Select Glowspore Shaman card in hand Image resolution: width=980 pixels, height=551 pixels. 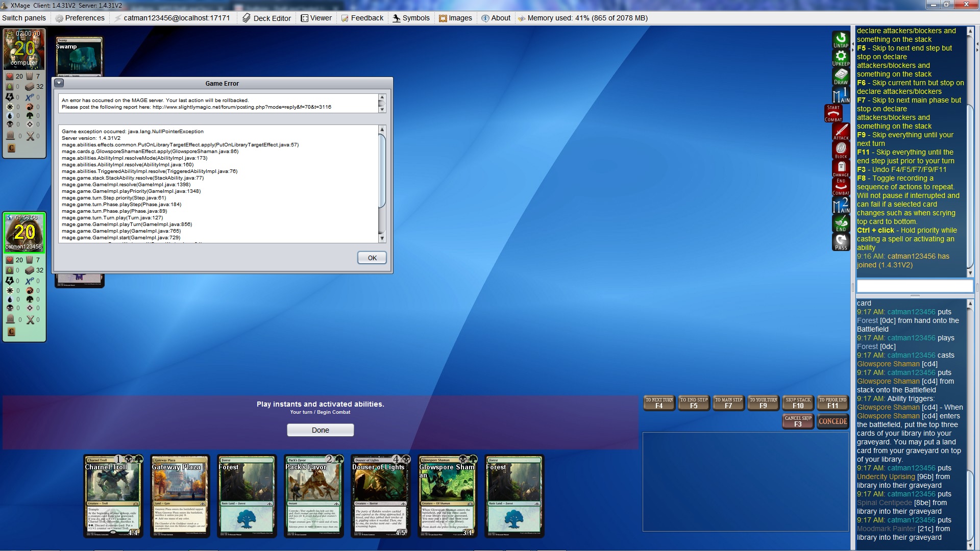point(447,496)
